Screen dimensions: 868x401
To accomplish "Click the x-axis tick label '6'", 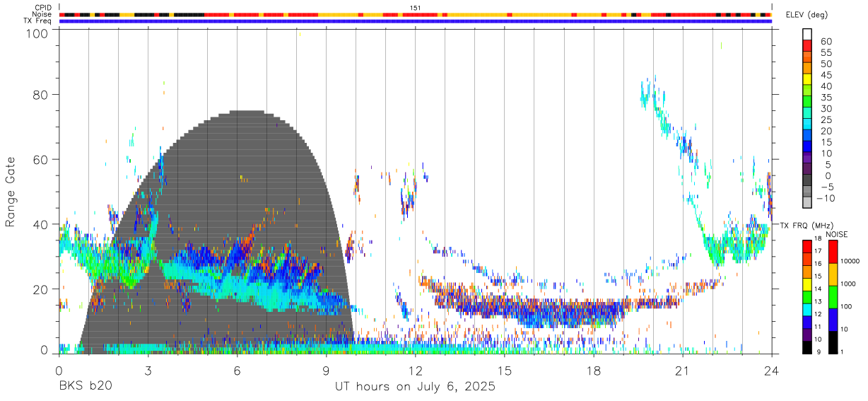I will [x=237, y=371].
